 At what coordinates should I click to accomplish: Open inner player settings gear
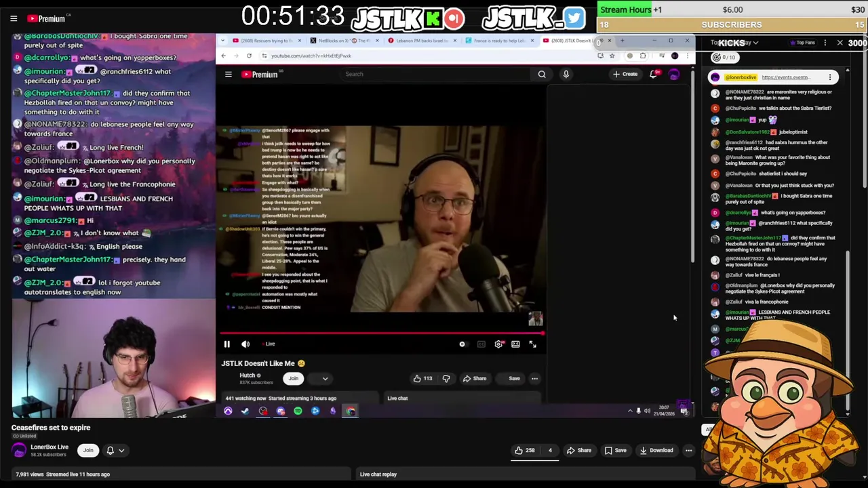[x=498, y=344]
